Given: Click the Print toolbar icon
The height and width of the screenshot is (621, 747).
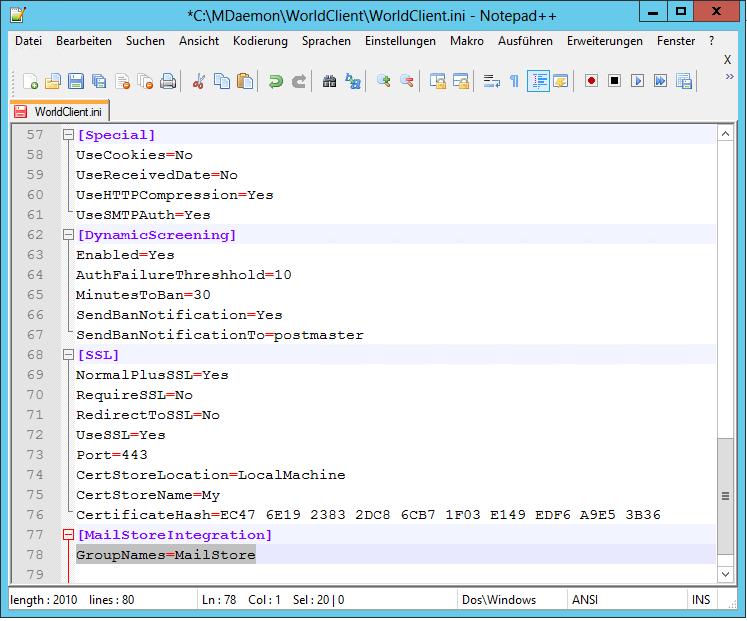Looking at the screenshot, I should [168, 81].
